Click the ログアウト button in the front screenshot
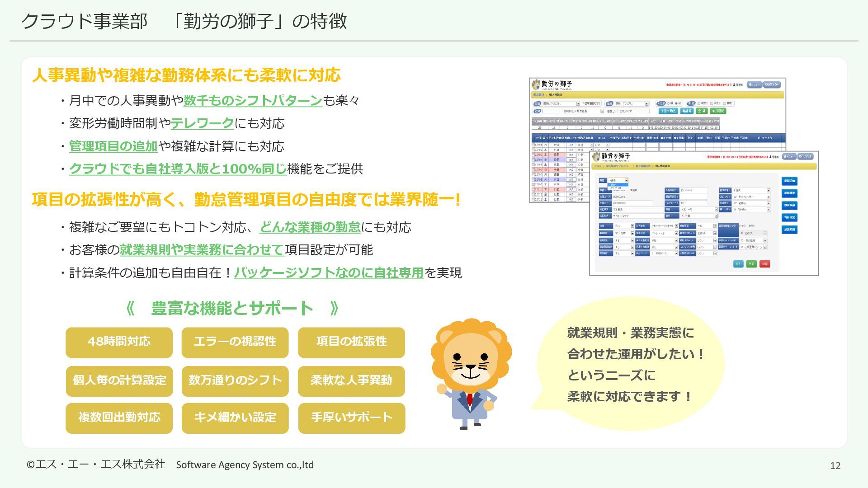The width and height of the screenshot is (868, 488). point(805,156)
